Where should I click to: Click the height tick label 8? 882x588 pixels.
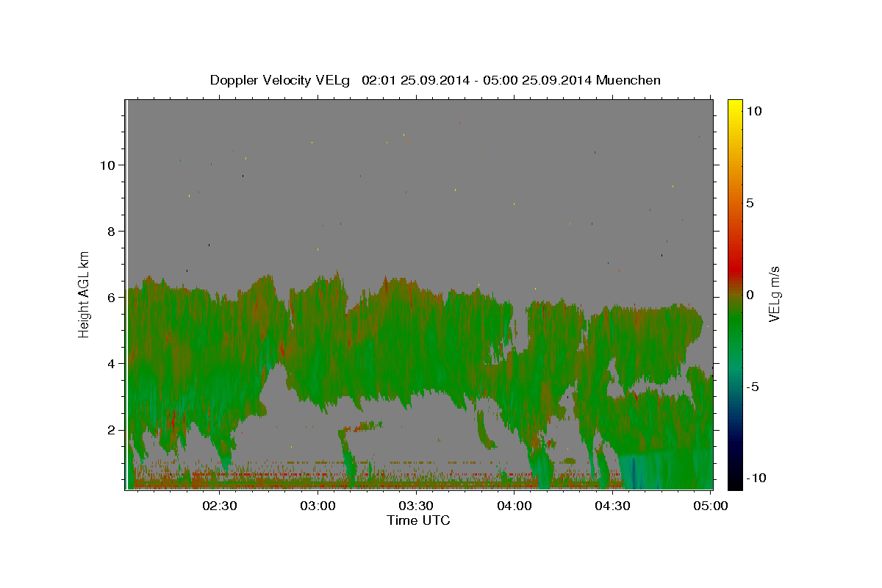point(111,231)
